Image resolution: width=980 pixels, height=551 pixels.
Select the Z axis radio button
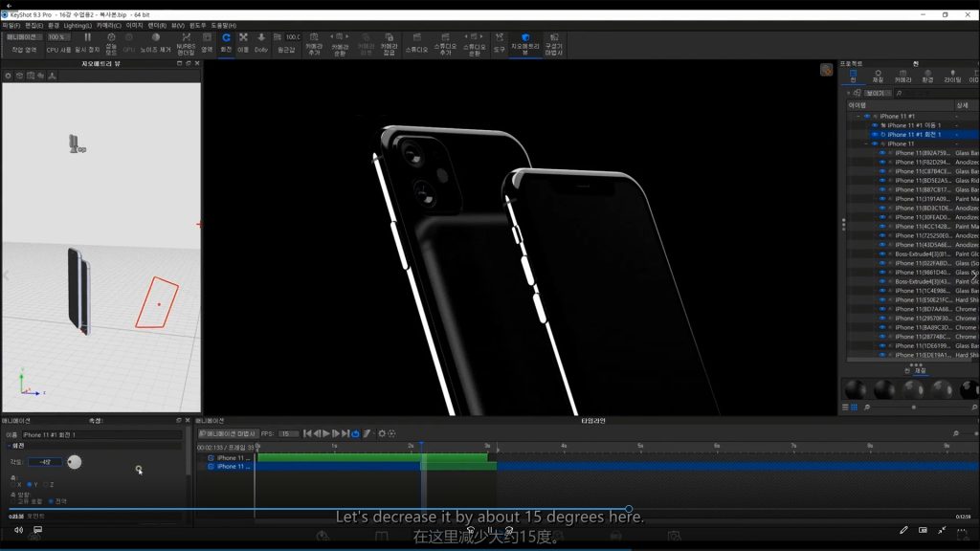tap(45, 484)
